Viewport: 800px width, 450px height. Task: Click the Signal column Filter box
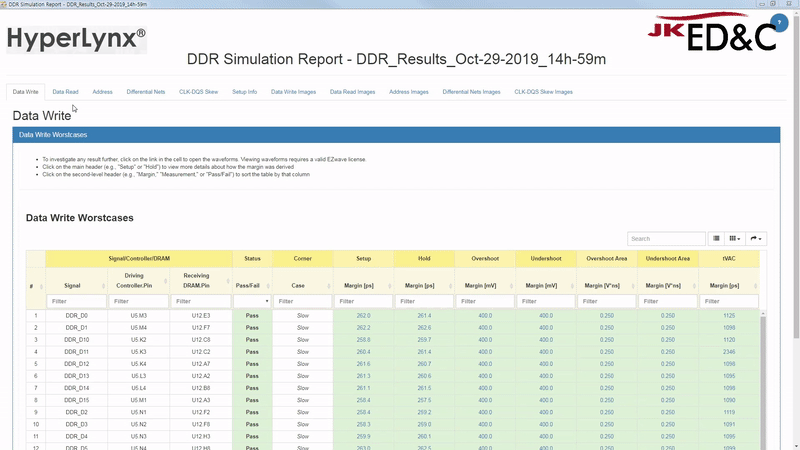pos(77,301)
